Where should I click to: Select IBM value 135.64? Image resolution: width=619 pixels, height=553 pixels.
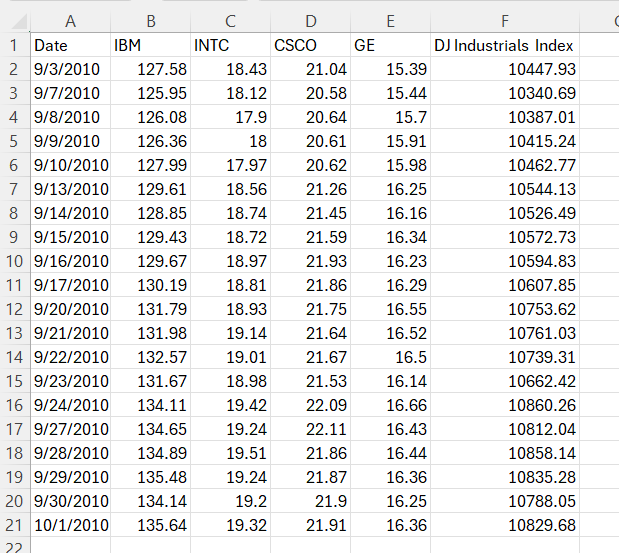151,525
